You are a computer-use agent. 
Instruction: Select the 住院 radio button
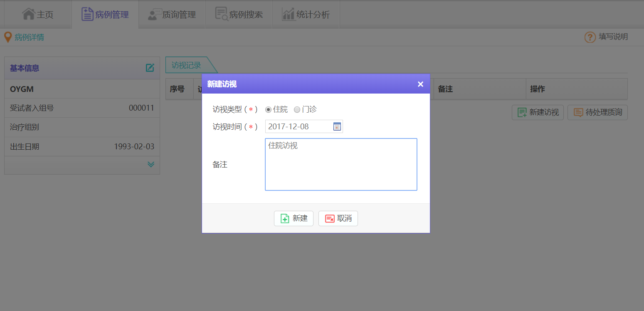click(269, 110)
